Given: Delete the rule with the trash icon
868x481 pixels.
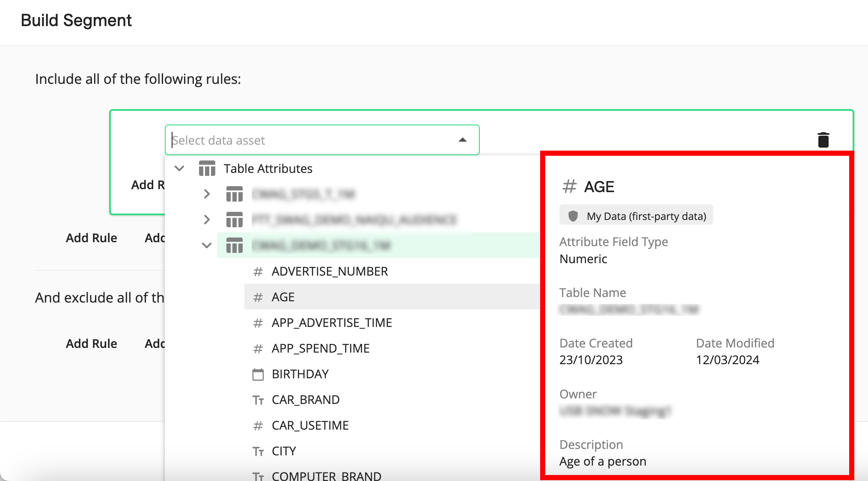Looking at the screenshot, I should [823, 140].
